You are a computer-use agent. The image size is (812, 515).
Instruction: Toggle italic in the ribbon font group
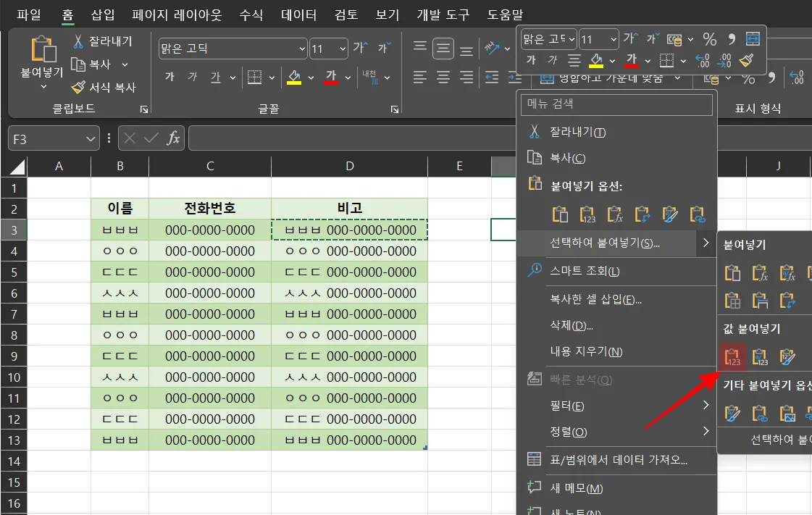coord(192,77)
